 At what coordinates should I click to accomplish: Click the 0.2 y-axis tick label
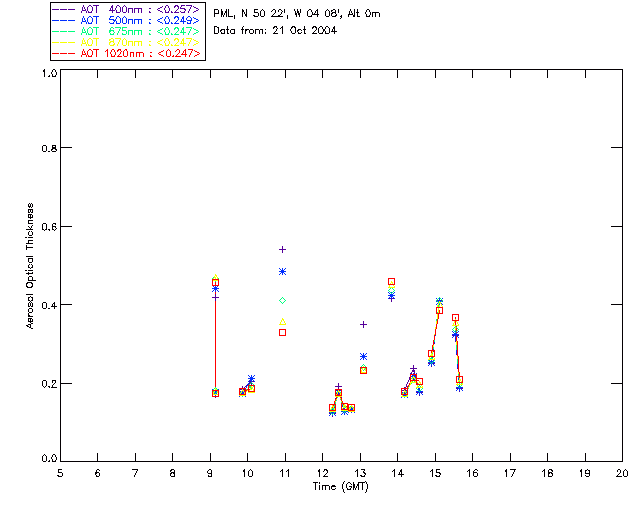pos(49,384)
